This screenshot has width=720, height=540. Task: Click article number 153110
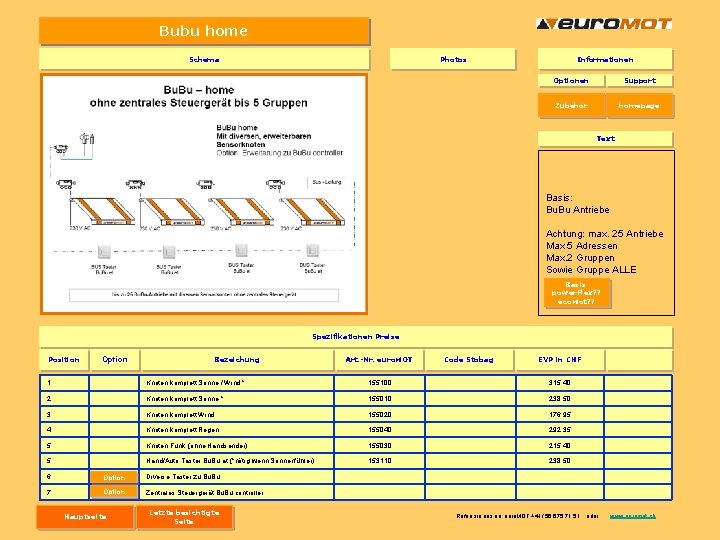point(380,461)
